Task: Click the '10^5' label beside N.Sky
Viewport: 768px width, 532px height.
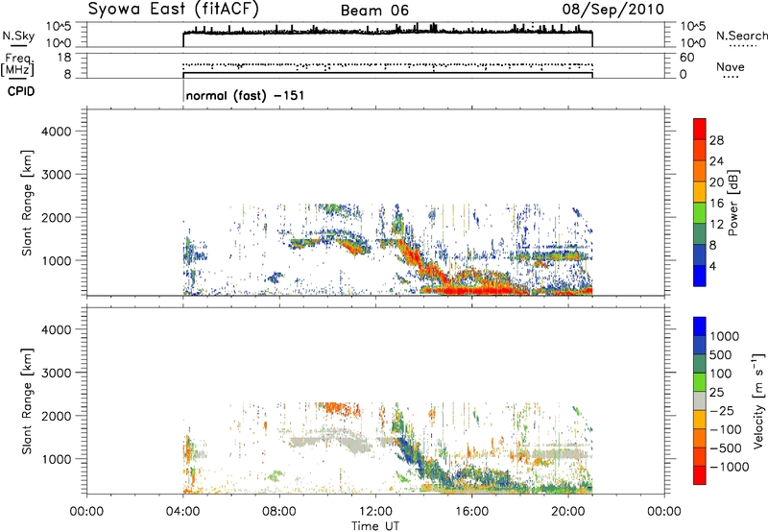Action: (x=60, y=27)
